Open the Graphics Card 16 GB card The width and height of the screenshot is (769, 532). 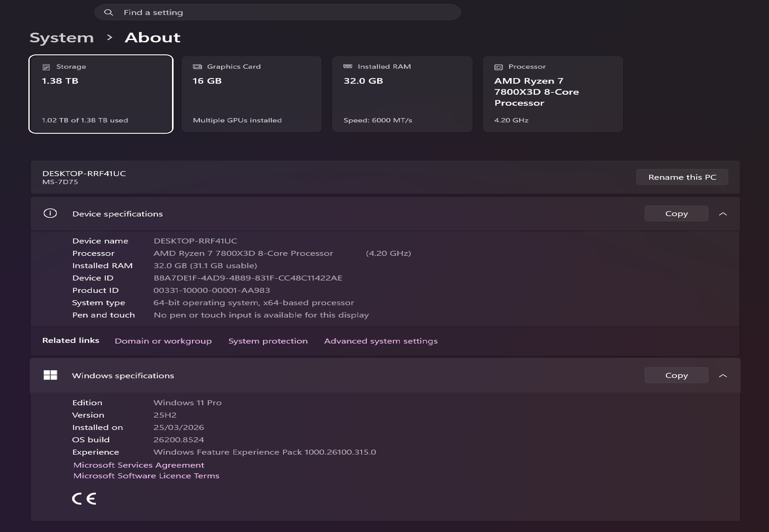[252, 94]
